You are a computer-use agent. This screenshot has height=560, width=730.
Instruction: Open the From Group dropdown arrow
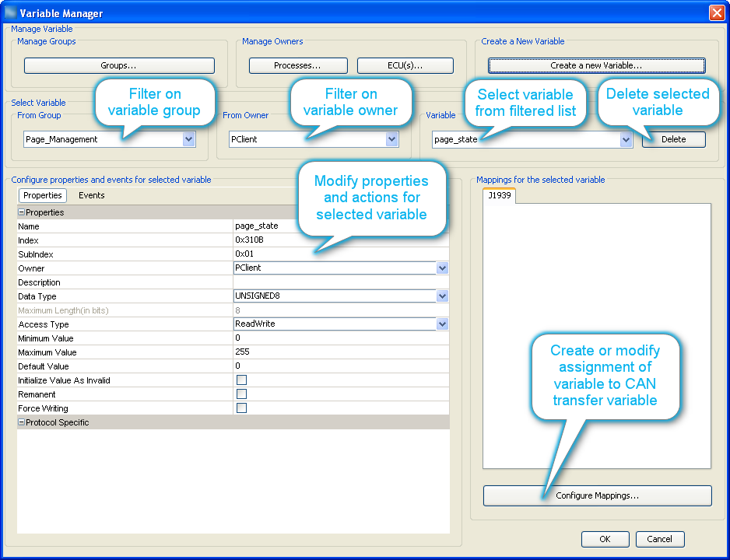click(x=188, y=139)
